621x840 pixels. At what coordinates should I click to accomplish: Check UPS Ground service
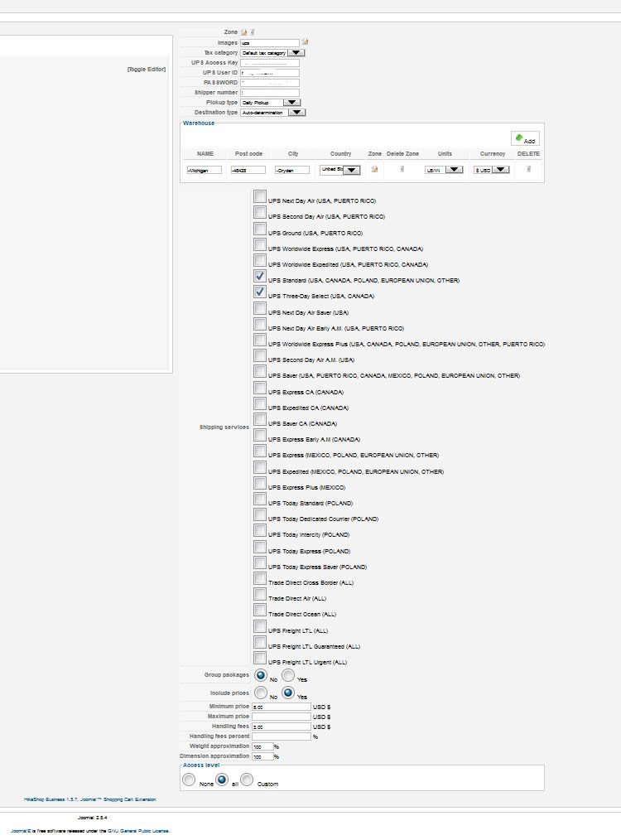pos(260,229)
